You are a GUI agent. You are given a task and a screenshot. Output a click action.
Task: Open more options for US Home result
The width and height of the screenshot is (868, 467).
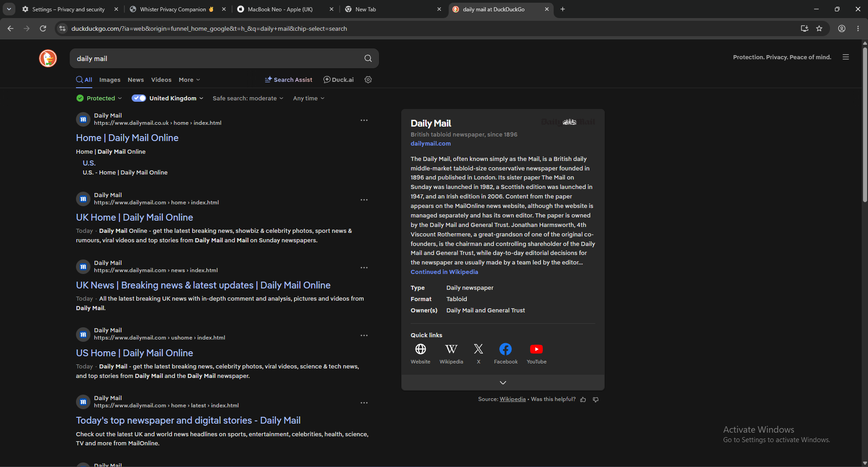pos(364,335)
